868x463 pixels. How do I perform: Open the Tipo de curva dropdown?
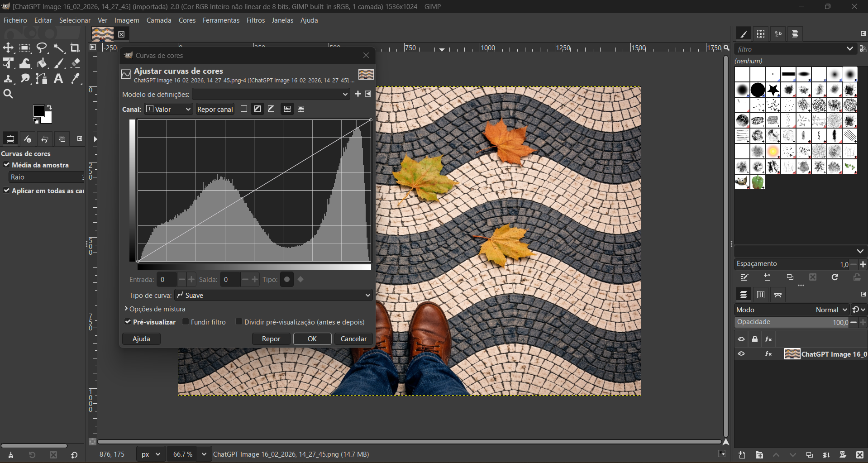coord(273,295)
